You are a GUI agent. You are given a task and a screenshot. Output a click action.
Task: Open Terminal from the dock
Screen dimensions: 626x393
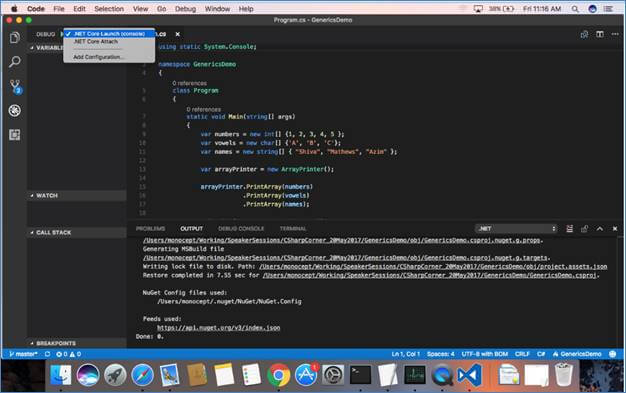point(361,375)
